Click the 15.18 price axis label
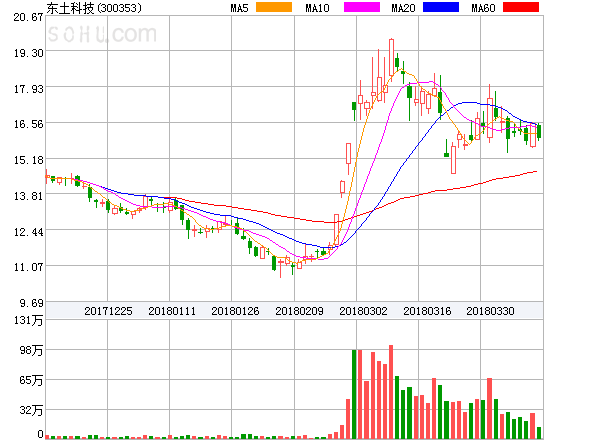The image size is (600, 440). tap(29, 160)
